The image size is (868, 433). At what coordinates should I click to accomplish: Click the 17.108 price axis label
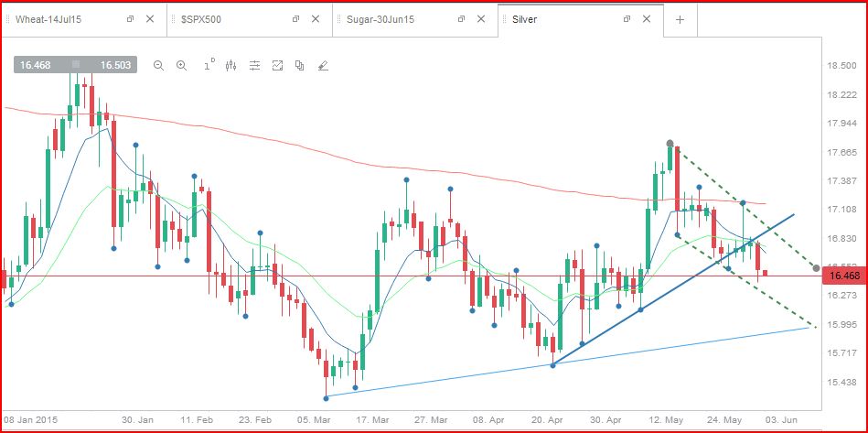[841, 210]
